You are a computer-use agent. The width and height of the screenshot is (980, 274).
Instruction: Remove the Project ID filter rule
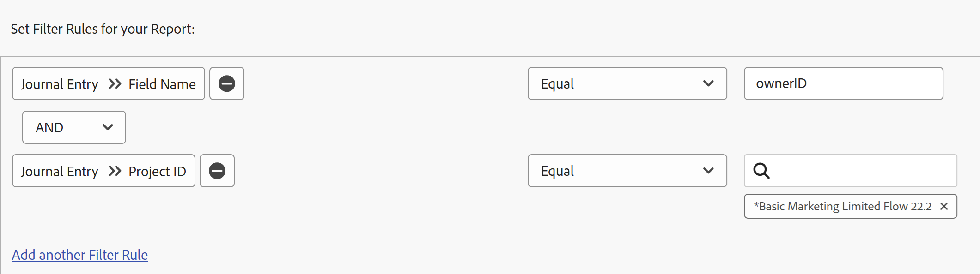coord(217,171)
